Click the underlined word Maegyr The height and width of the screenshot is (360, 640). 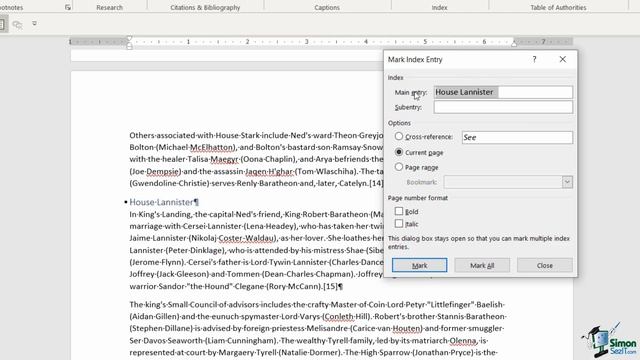(224, 159)
